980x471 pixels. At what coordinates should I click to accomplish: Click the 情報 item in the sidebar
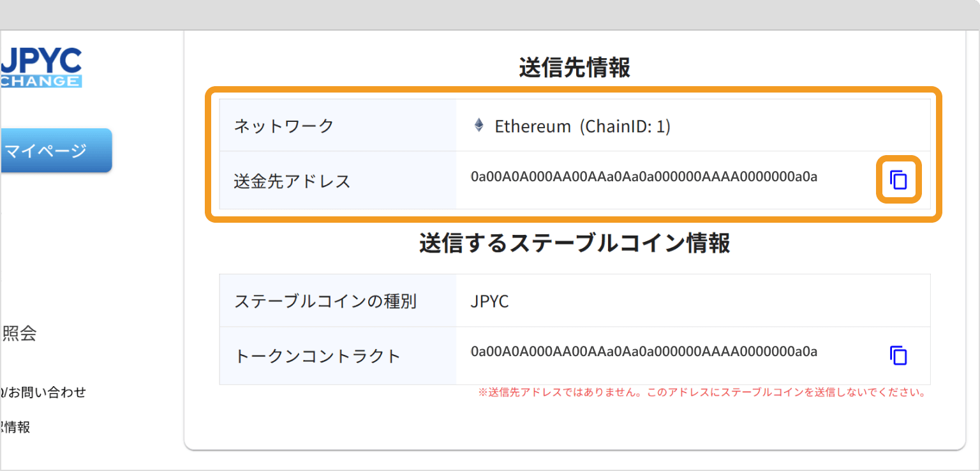click(x=16, y=427)
